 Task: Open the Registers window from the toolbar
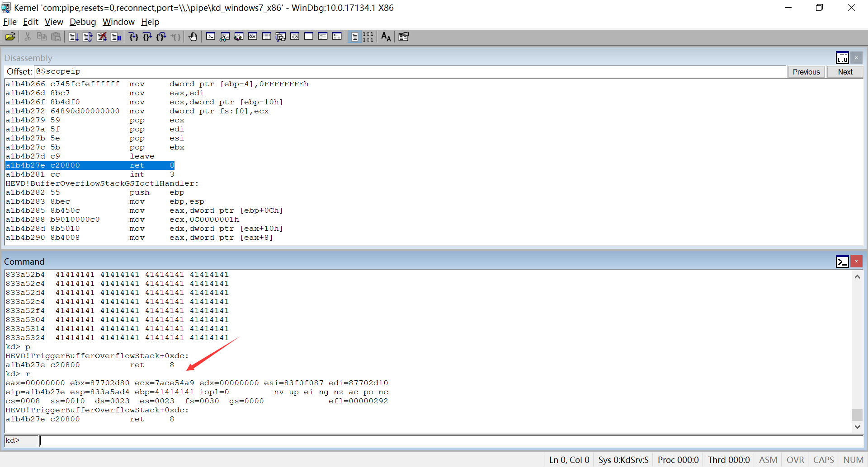[253, 37]
